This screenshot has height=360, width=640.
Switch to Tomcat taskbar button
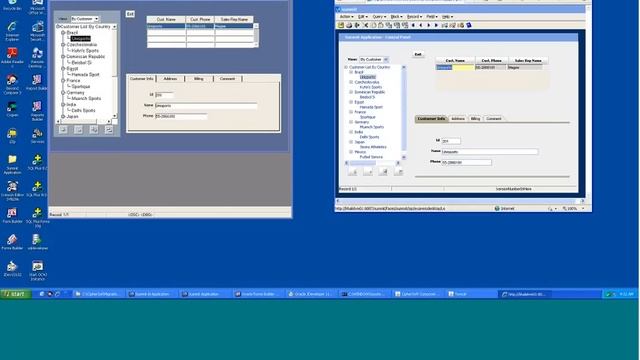pyautogui.click(x=469, y=294)
